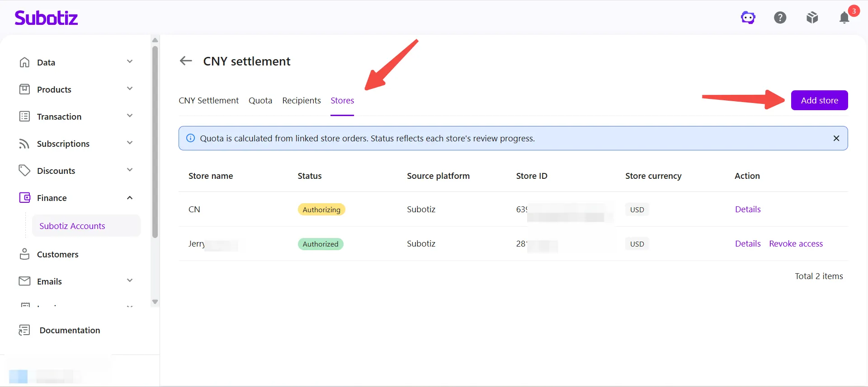Expand the Emails menu chevron
Viewport: 868px width, 387px height.
tap(130, 281)
